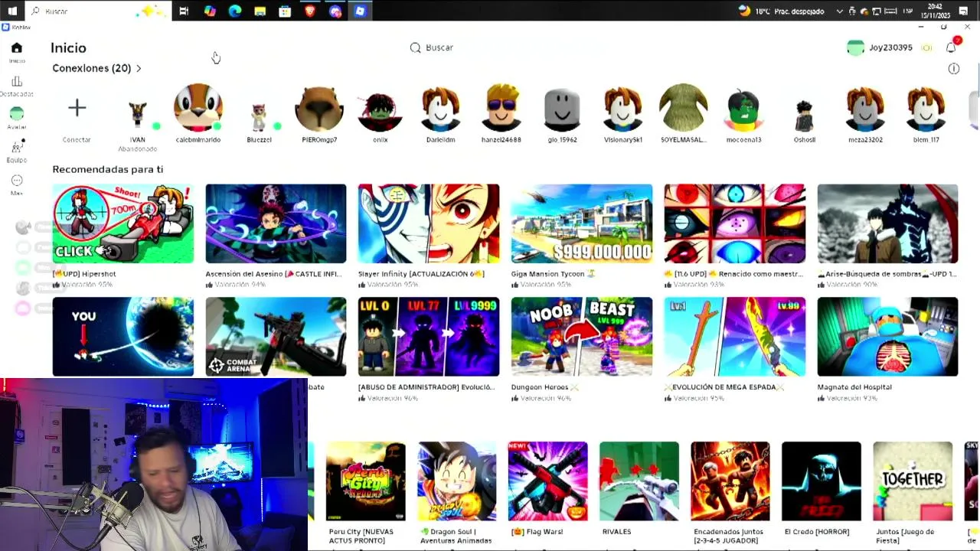Viewport: 980px width, 551px height.
Task: Open Dragon Soul game tile
Action: pos(457,481)
